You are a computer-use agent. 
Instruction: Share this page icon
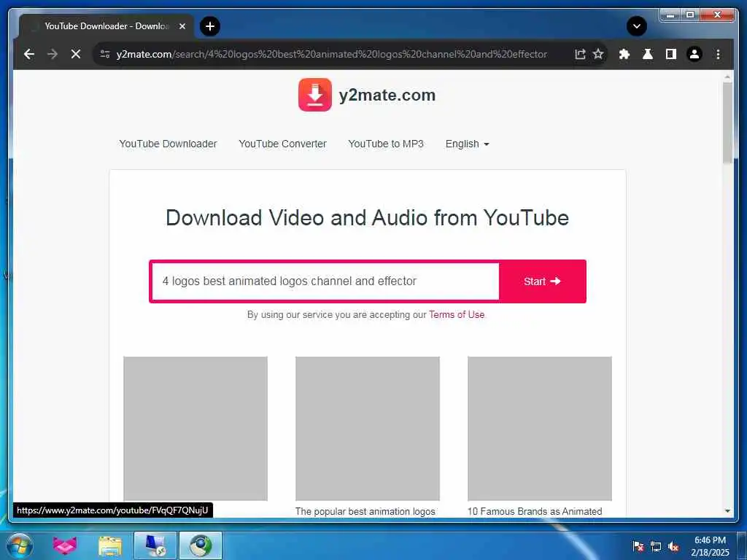[580, 54]
